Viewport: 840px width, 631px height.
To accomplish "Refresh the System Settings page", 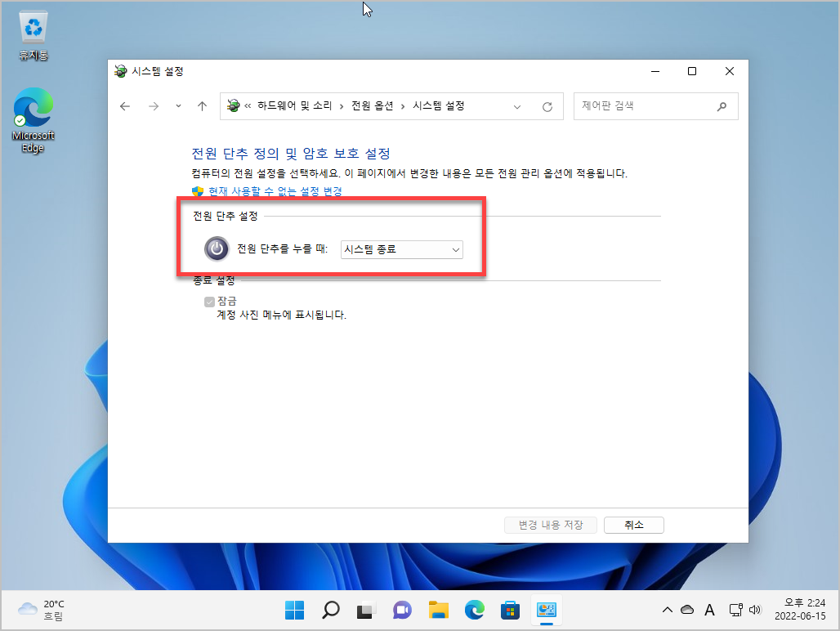I will click(547, 106).
